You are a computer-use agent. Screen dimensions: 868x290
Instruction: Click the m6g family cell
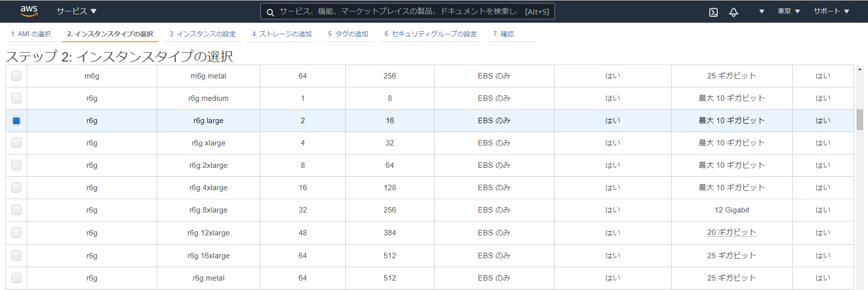(x=92, y=76)
